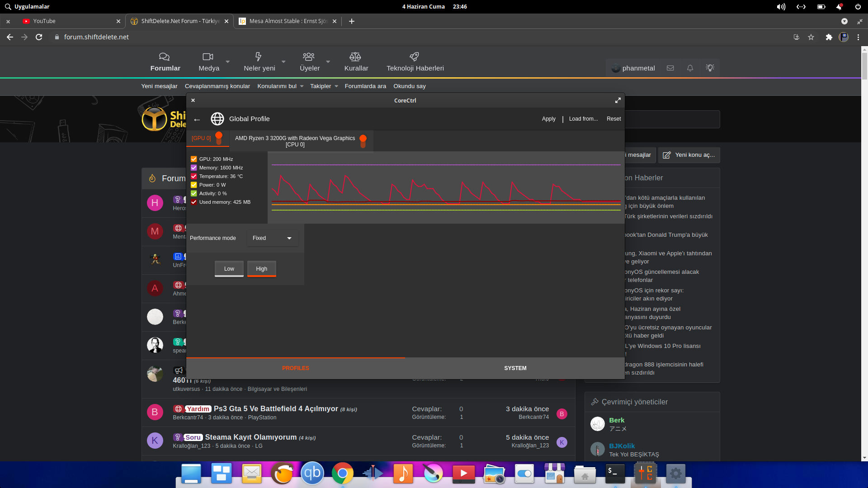
Task: Disable the Used memory checkbox
Action: [194, 202]
